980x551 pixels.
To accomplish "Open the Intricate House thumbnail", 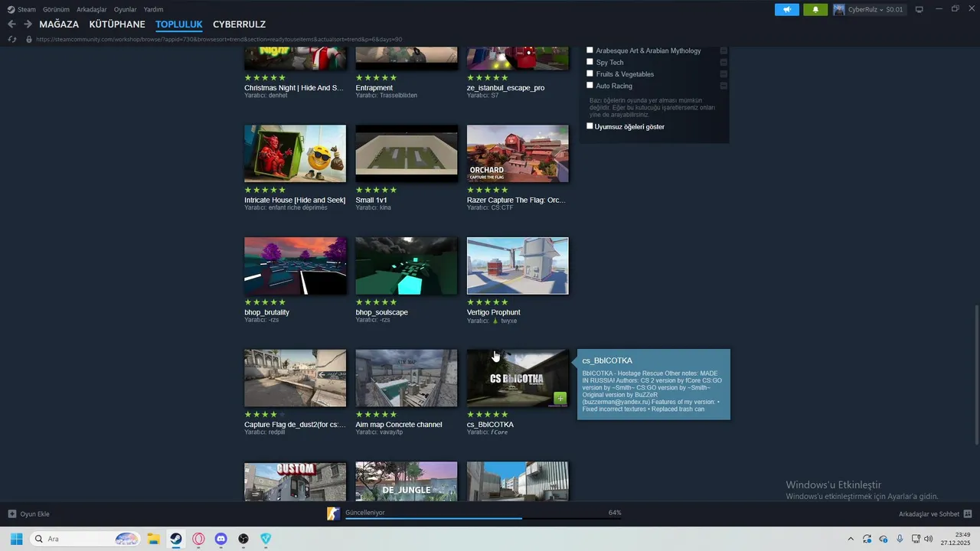I will pos(295,154).
